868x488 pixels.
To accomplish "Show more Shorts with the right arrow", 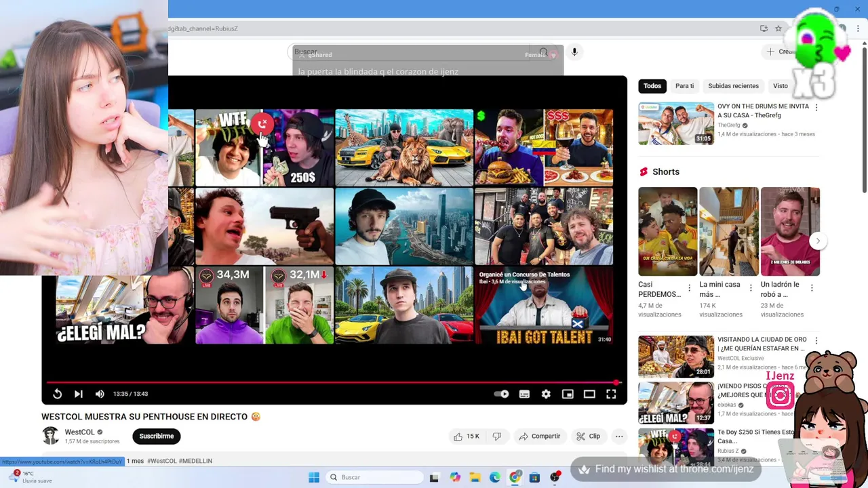I will pos(818,241).
